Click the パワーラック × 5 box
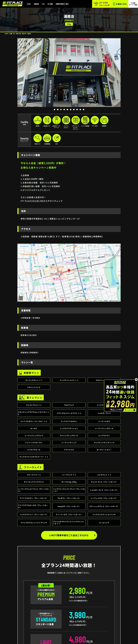 click(x=34, y=475)
